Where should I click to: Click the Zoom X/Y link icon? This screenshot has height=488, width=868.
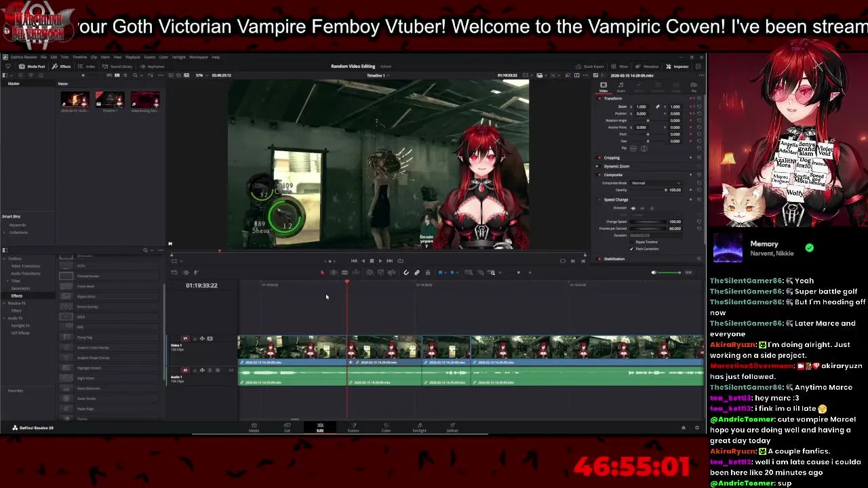(658, 106)
